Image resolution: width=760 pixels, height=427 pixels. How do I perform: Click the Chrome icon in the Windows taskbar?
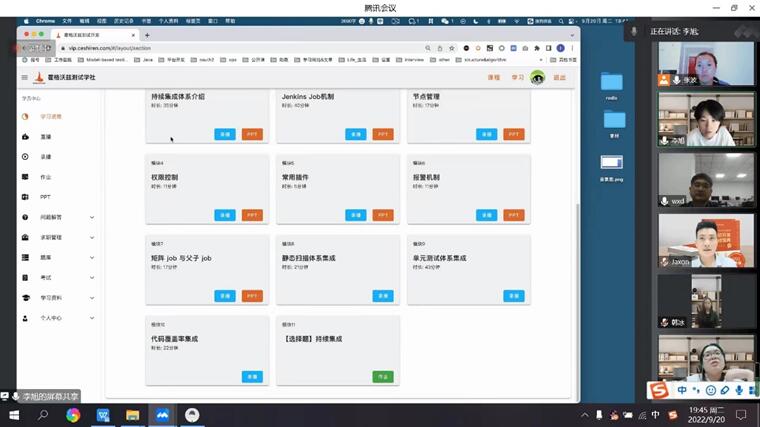pos(192,415)
